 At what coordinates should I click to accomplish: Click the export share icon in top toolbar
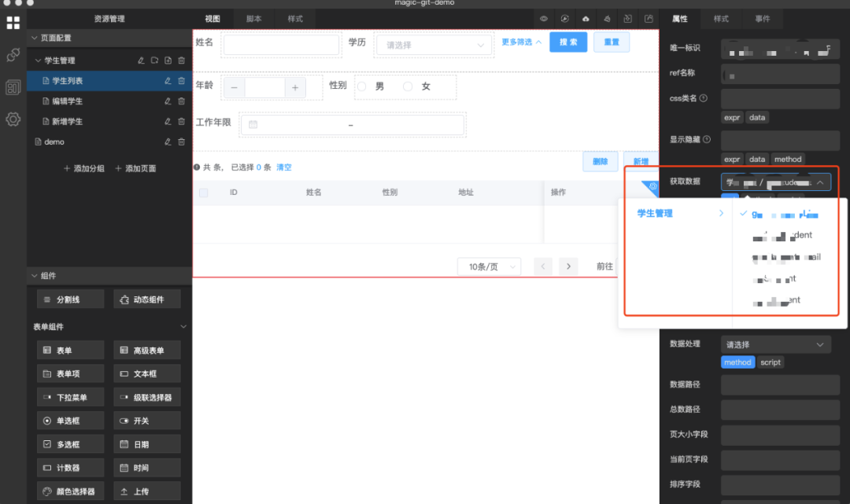click(x=649, y=18)
